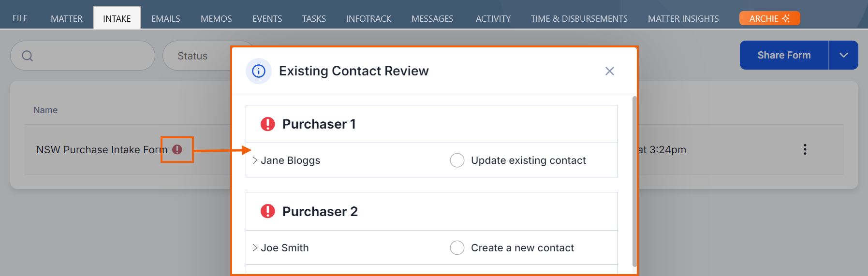
Task: Click the search magnifier icon
Action: point(28,56)
